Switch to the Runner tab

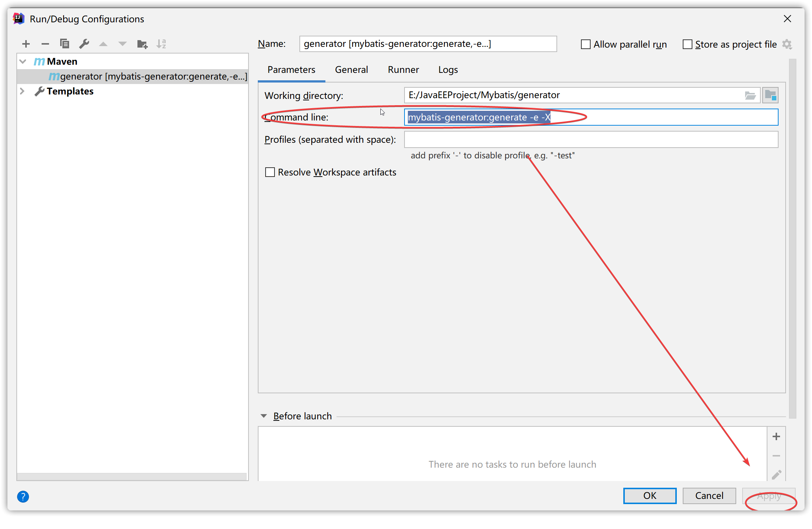tap(403, 70)
